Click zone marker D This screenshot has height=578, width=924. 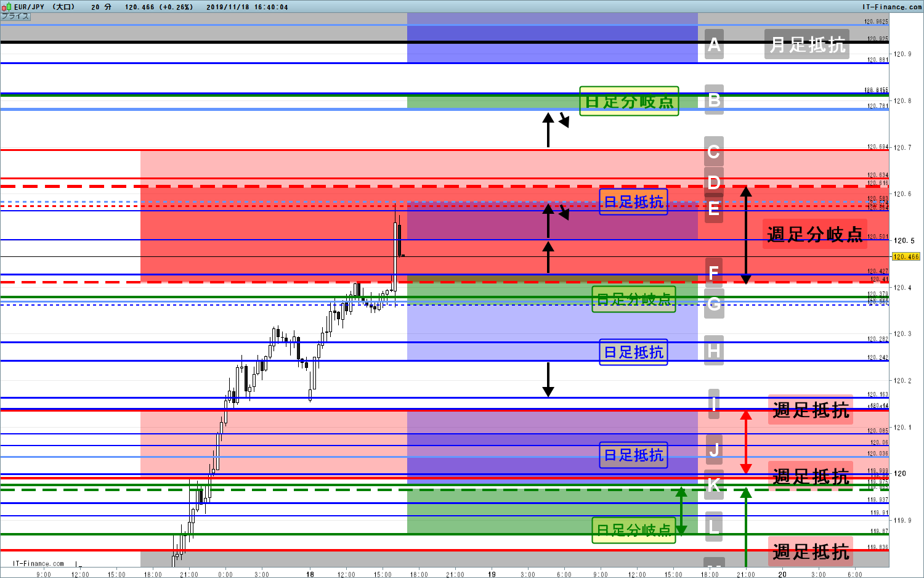[x=714, y=182]
